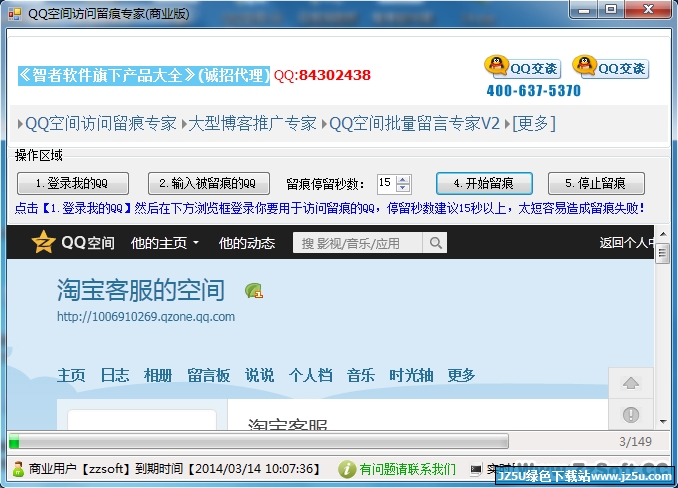Close the application window
Viewport: 678px width, 488px height.
coord(648,10)
